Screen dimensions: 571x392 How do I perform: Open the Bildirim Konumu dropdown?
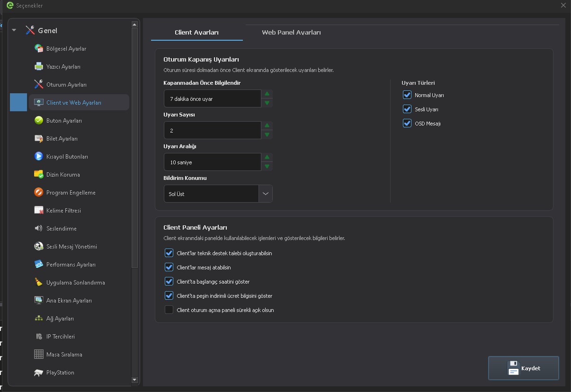(x=218, y=194)
